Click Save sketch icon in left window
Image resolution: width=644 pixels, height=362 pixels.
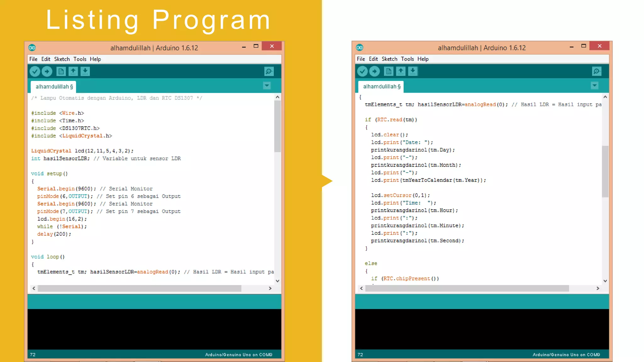click(85, 72)
